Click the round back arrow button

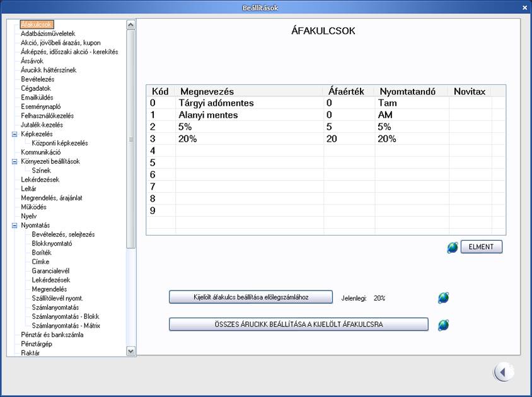[502, 372]
